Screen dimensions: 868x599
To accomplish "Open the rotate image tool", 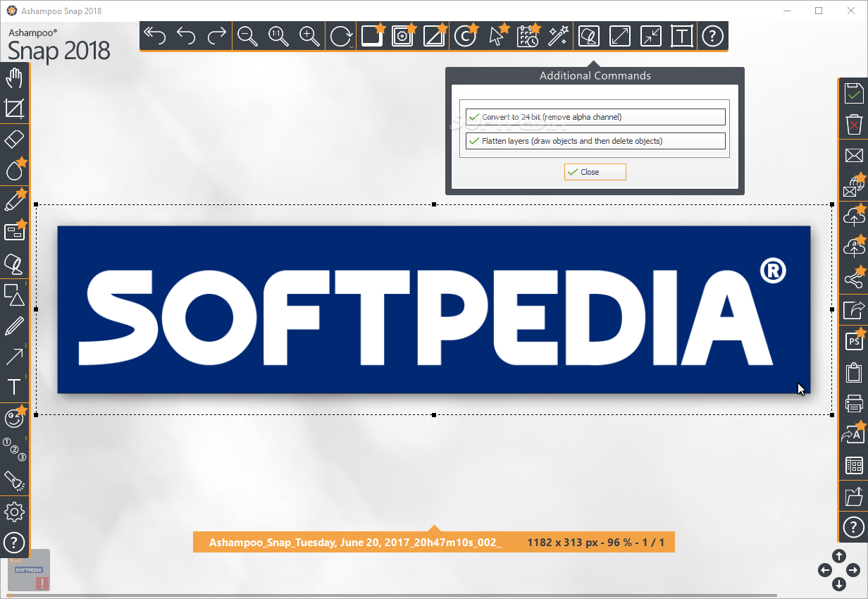I will [x=342, y=36].
